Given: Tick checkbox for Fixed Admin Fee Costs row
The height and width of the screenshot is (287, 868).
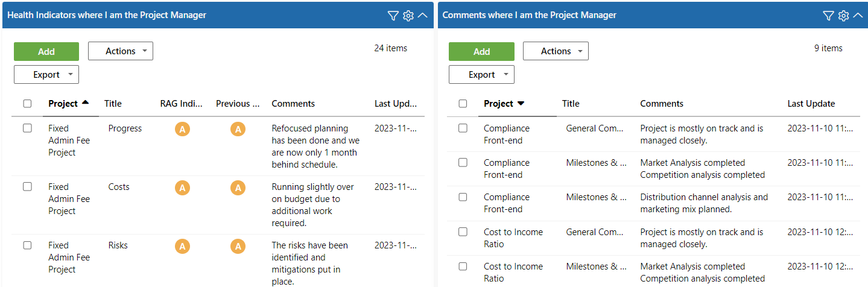Looking at the screenshot, I should (x=27, y=187).
